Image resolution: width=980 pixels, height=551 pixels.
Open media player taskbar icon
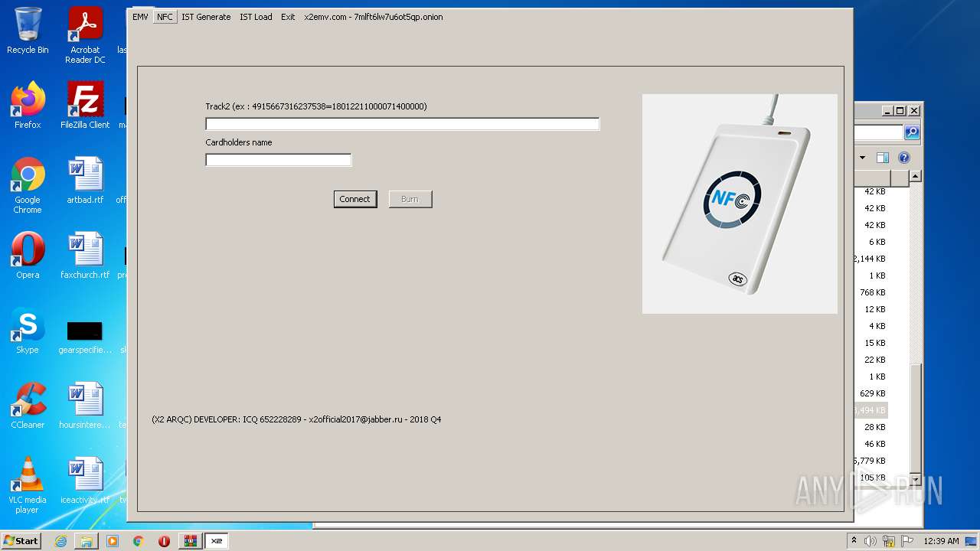click(113, 541)
